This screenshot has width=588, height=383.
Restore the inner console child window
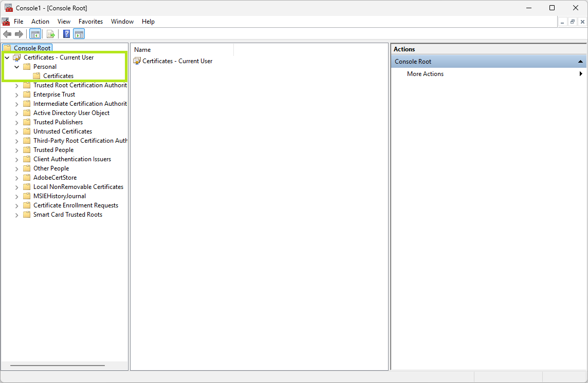[x=572, y=22]
